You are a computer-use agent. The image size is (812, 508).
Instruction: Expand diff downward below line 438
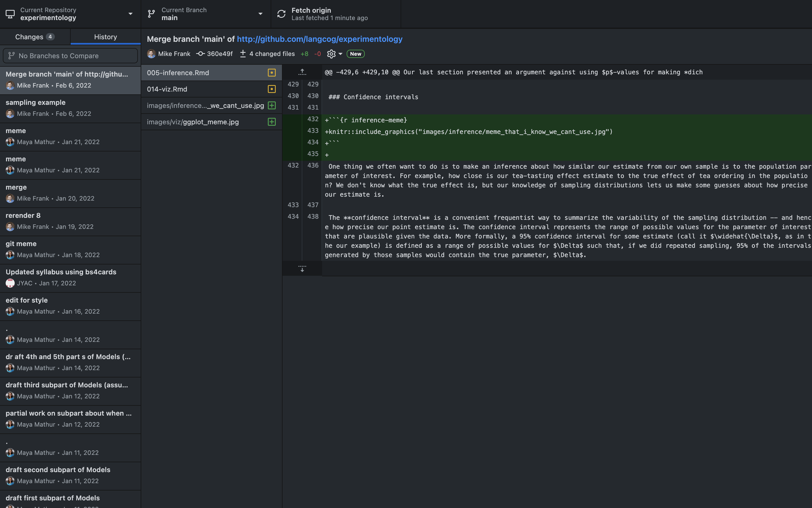point(302,268)
